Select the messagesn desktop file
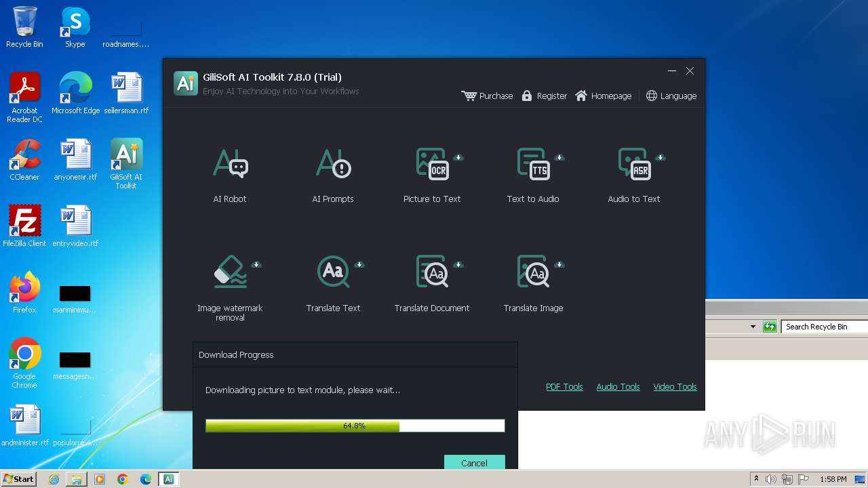The height and width of the screenshot is (488, 868). tap(75, 365)
